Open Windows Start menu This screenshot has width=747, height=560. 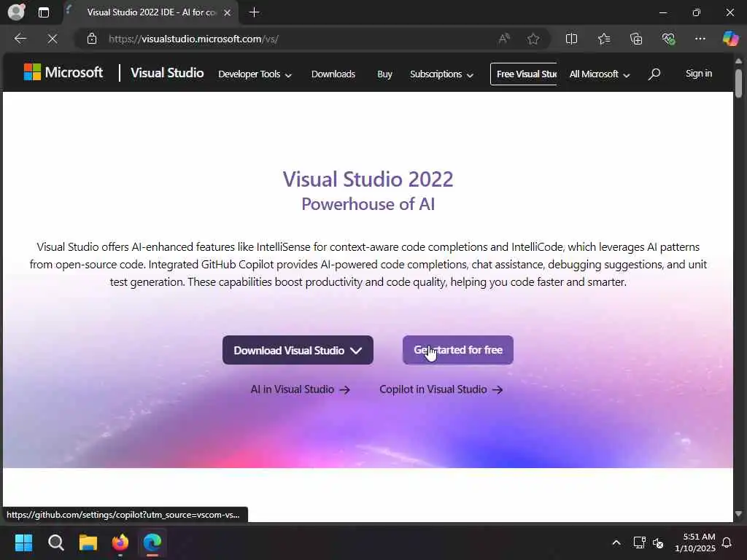click(23, 542)
